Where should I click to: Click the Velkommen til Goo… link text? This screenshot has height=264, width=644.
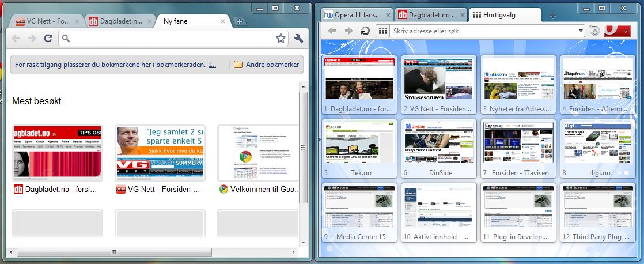[264, 190]
